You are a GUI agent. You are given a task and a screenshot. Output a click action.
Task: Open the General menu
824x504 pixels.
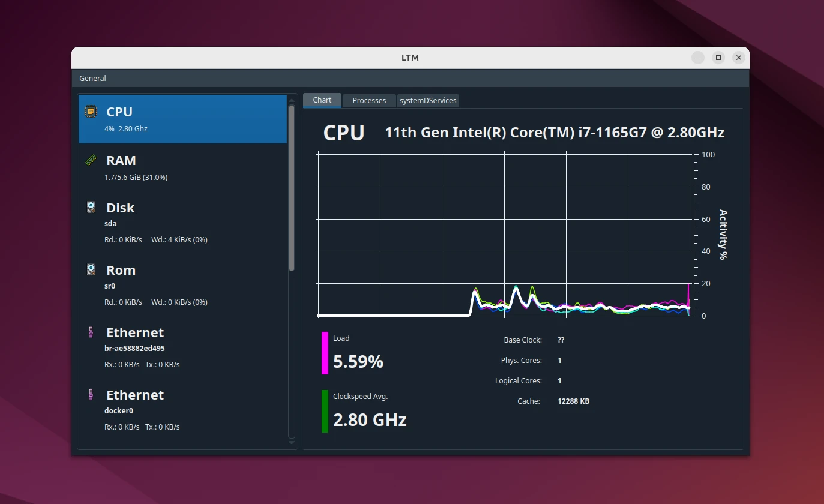pyautogui.click(x=92, y=78)
